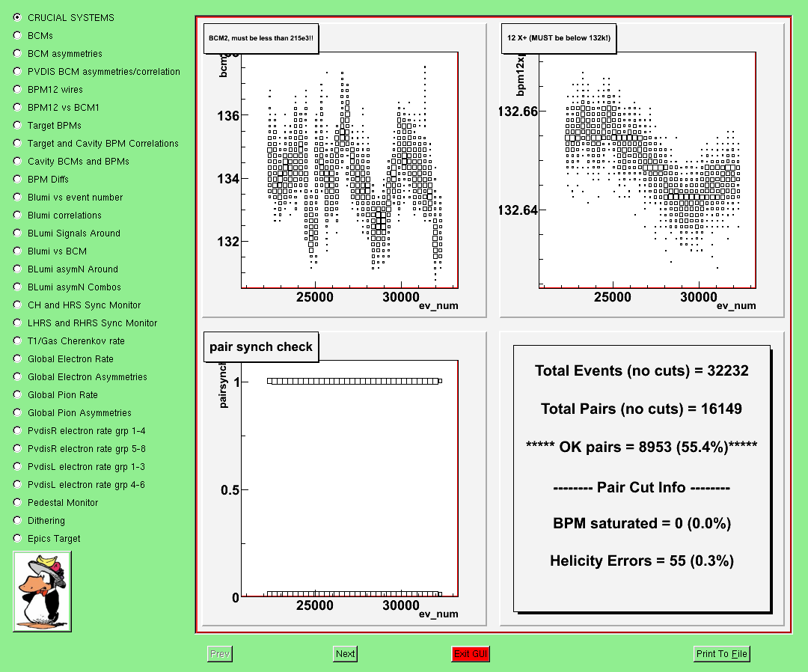
Task: Click Print To File button
Action: coord(721,654)
